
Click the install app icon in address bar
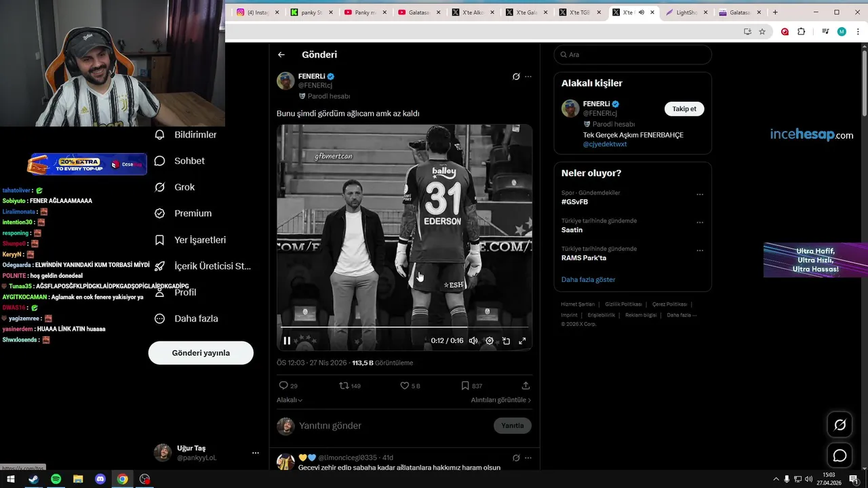(x=747, y=31)
